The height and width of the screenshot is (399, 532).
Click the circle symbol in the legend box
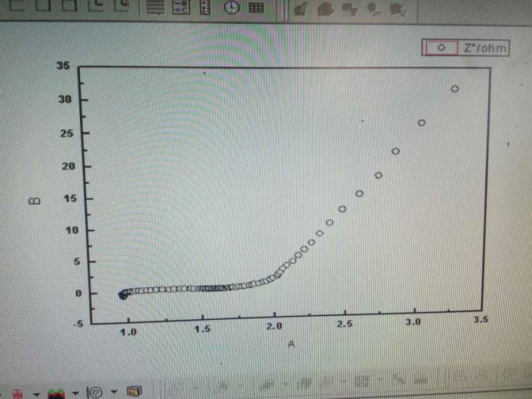441,47
